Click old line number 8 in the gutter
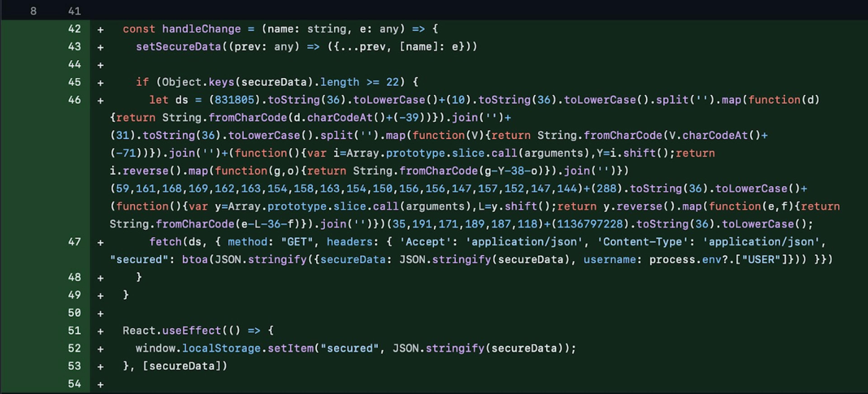 point(33,11)
